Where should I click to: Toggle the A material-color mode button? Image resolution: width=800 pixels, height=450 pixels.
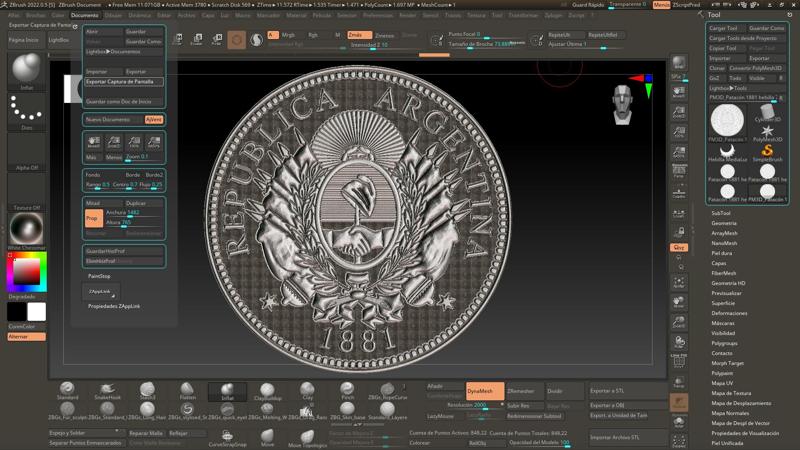coord(272,35)
